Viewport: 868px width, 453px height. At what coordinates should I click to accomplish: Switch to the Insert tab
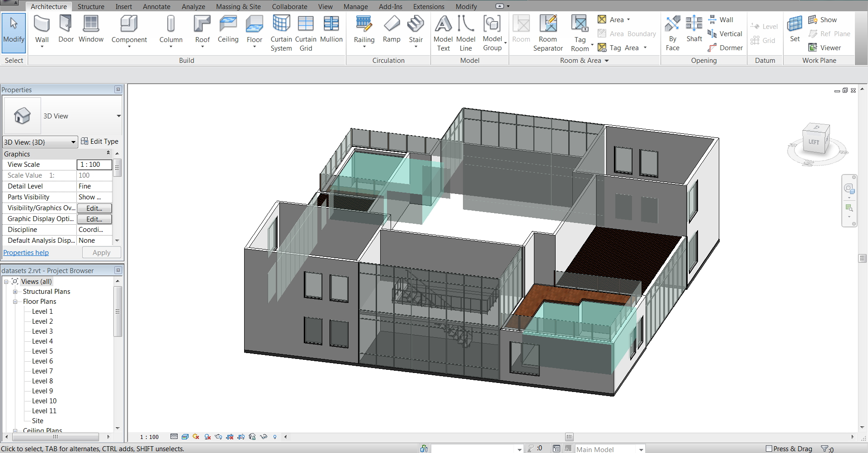pyautogui.click(x=123, y=6)
